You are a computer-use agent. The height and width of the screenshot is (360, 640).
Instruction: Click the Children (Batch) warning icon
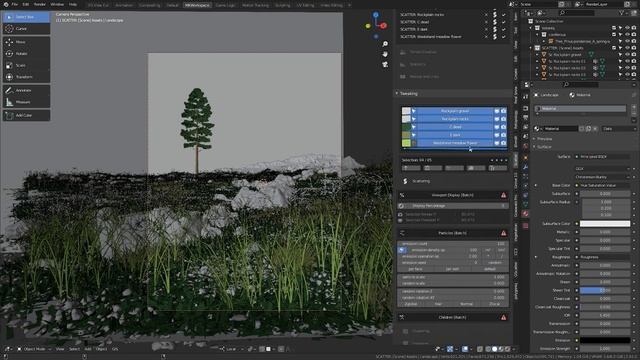(x=504, y=317)
